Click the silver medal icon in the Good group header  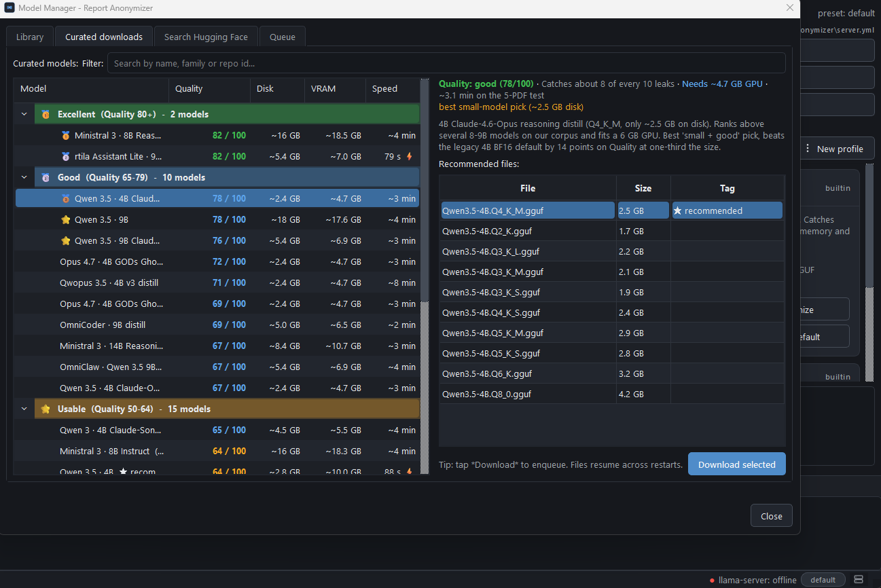coord(46,177)
